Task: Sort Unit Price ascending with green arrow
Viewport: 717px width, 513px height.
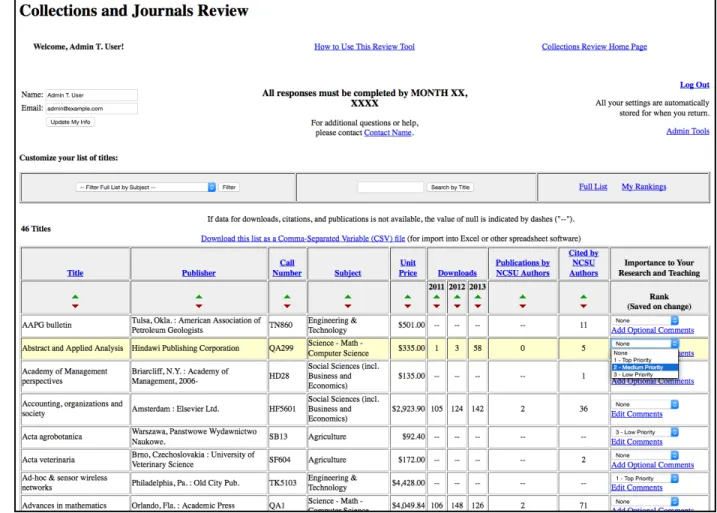Action: (x=407, y=297)
